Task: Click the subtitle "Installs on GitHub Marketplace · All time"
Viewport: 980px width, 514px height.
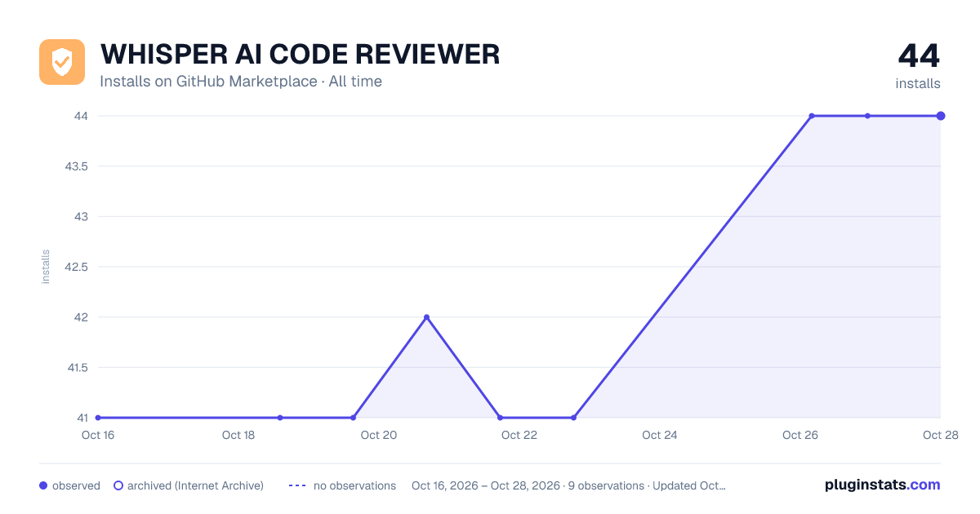Action: point(241,82)
